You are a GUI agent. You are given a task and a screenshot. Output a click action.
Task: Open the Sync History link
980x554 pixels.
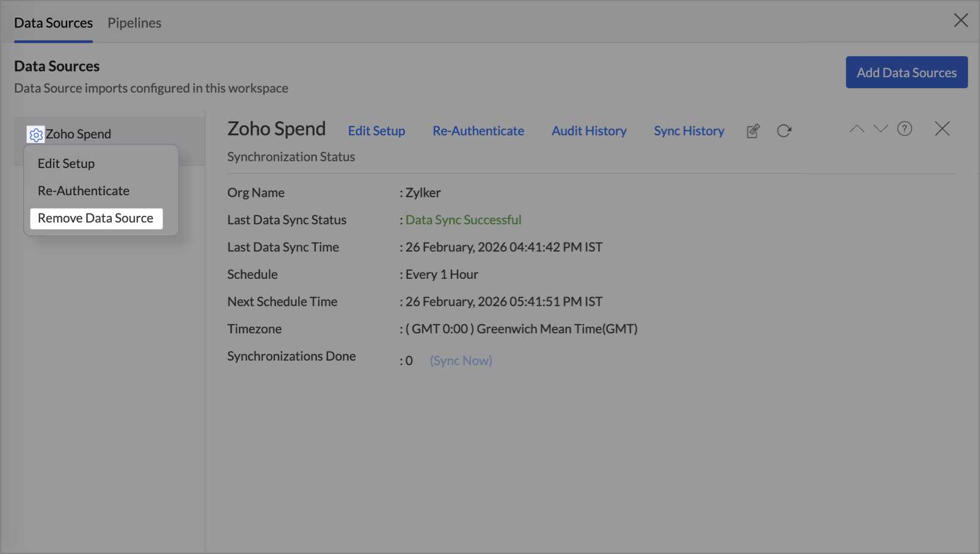(x=689, y=131)
